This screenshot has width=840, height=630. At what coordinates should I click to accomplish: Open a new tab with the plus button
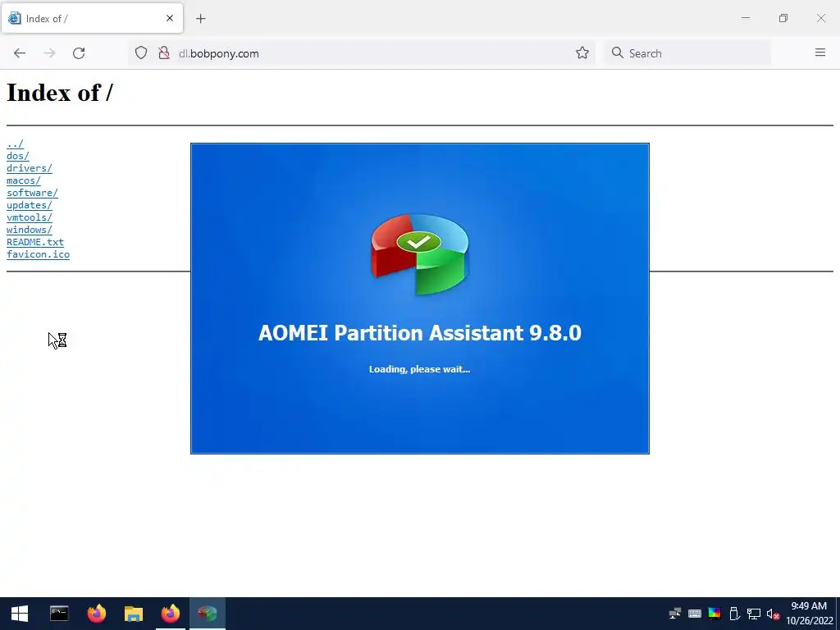201,19
